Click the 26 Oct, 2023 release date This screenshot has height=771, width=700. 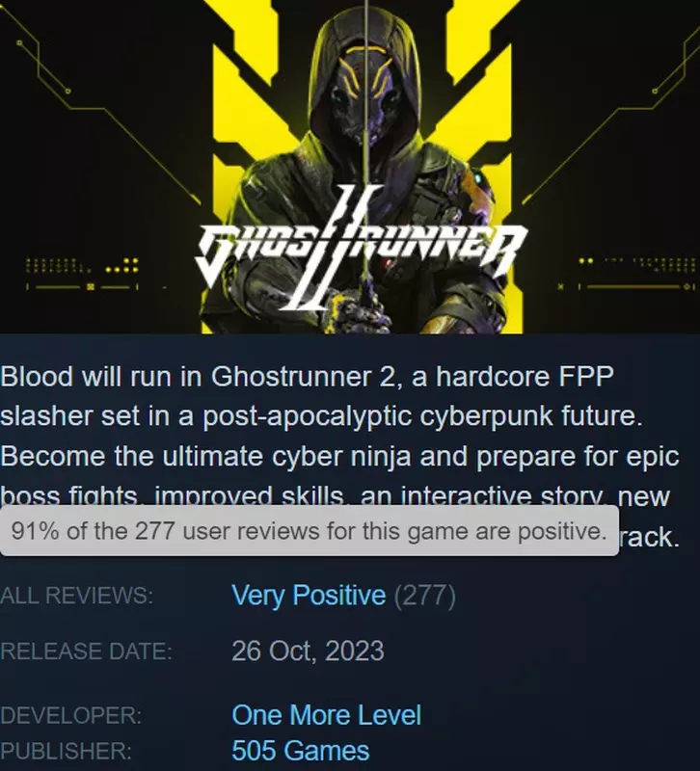(308, 651)
